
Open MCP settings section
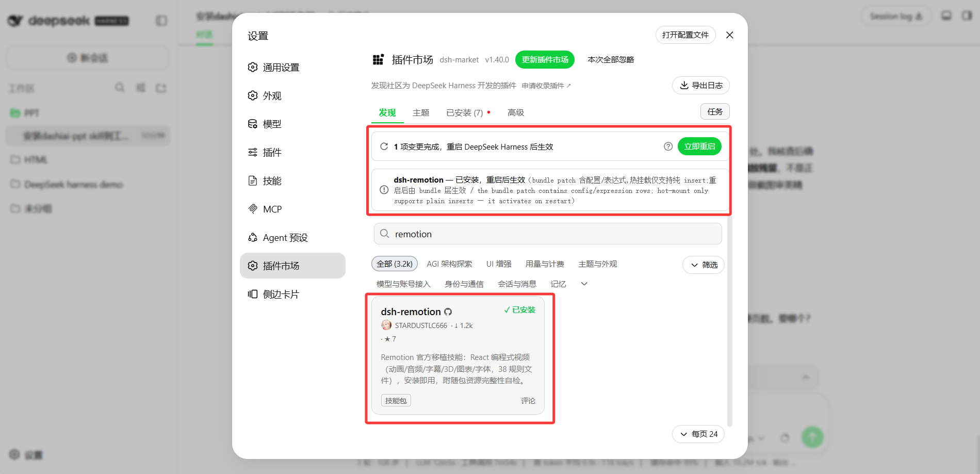[292, 209]
